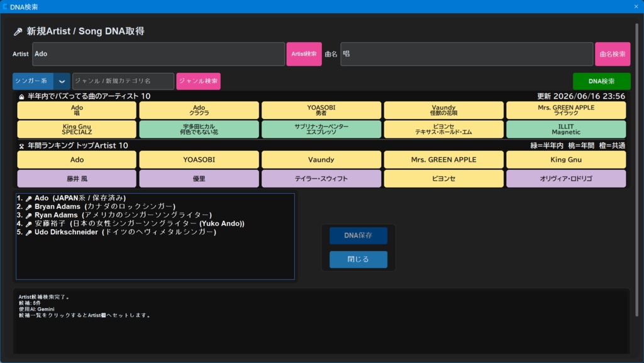Choose the Vaundy 怪獣の花唄 tile
The image size is (644, 363).
443,110
